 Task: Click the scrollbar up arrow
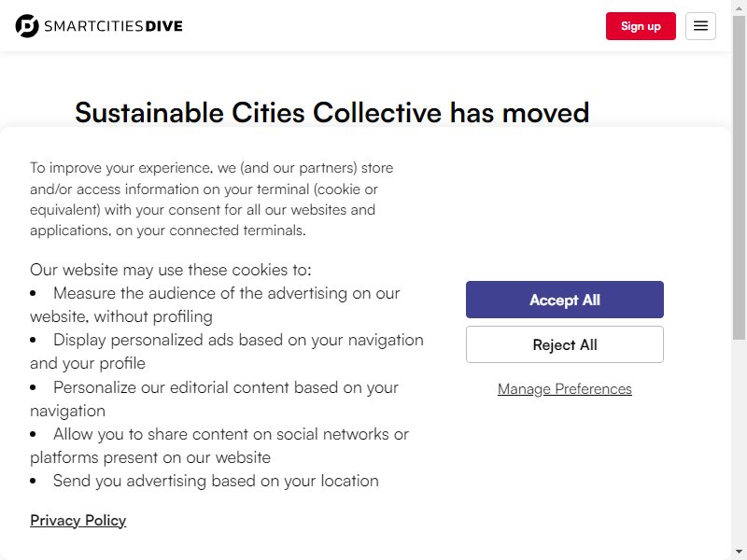point(739,7)
